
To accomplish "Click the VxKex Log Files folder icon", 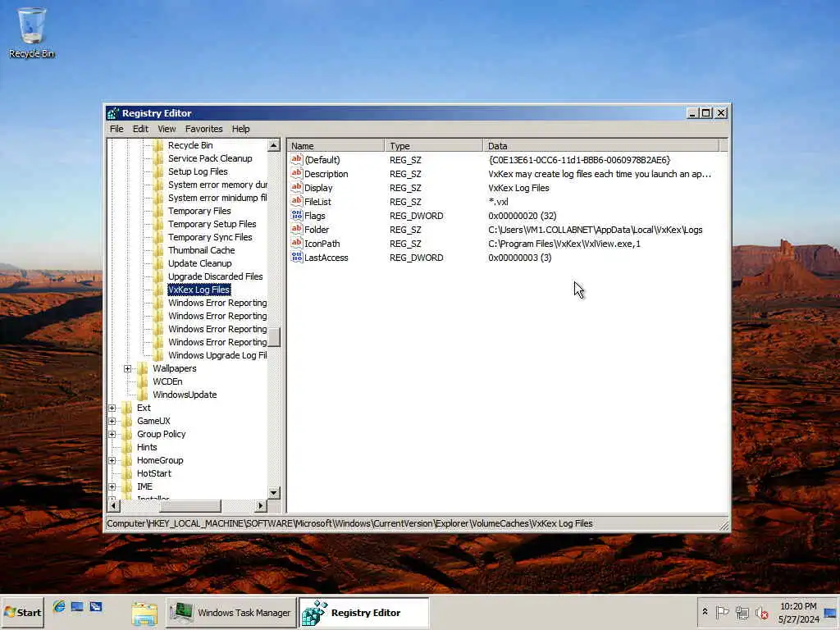I will coord(158,290).
